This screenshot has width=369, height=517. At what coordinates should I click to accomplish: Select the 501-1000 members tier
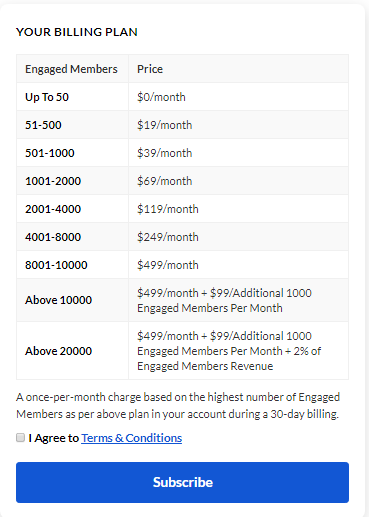coord(72,153)
